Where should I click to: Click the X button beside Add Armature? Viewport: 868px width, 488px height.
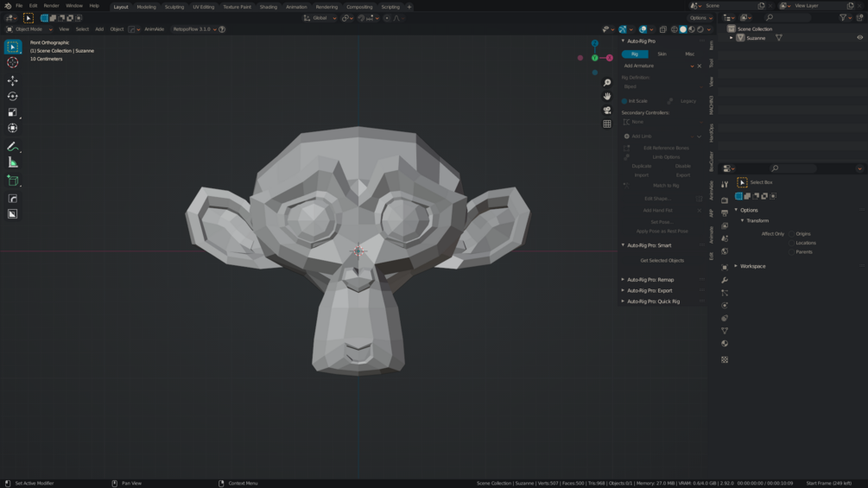tap(700, 66)
